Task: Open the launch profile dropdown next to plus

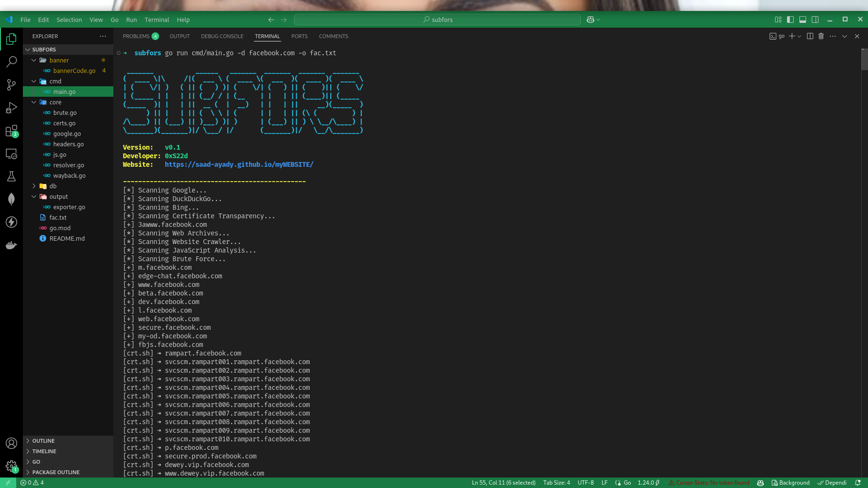Action: [x=799, y=36]
